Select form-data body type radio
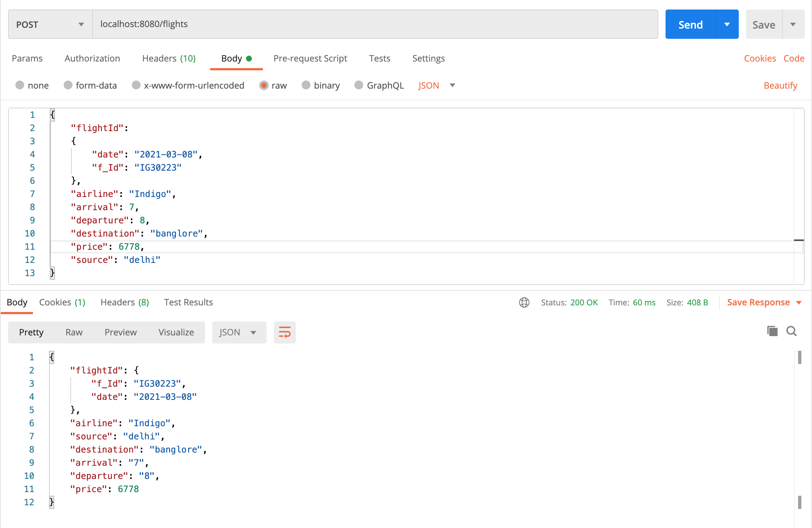 click(68, 85)
